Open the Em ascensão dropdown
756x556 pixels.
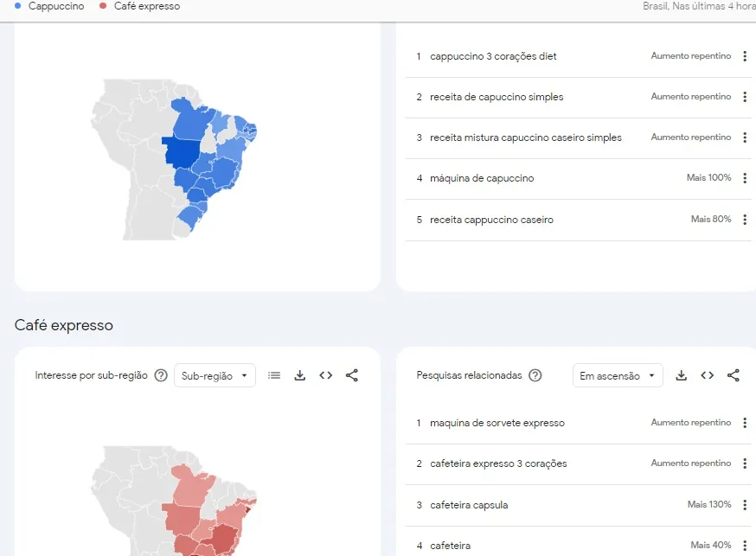point(618,376)
